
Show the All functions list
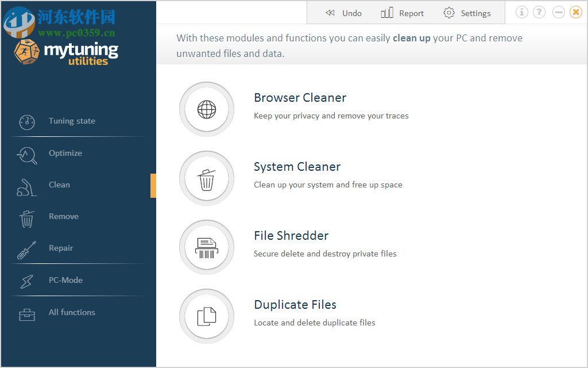coord(72,312)
